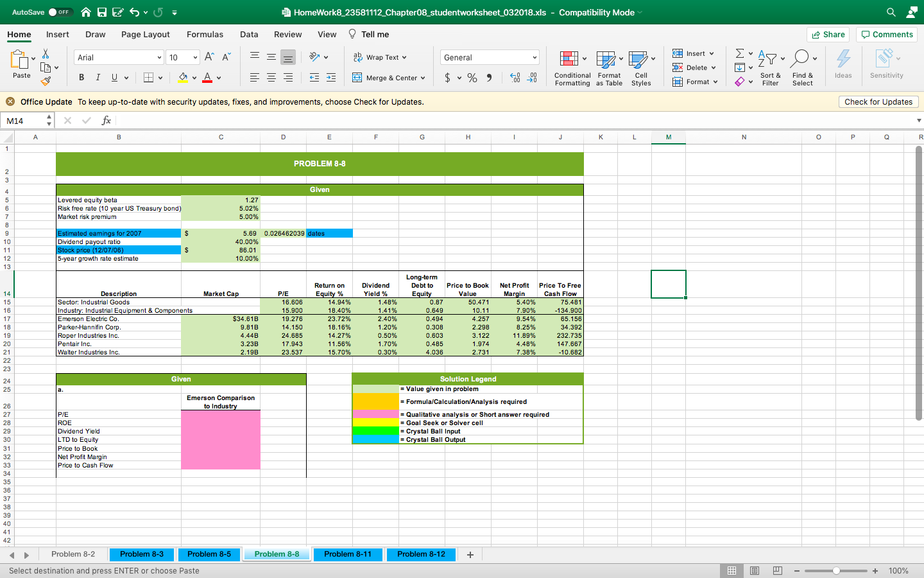
Task: Switch to Page Break Preview in status bar
Action: (x=778, y=570)
